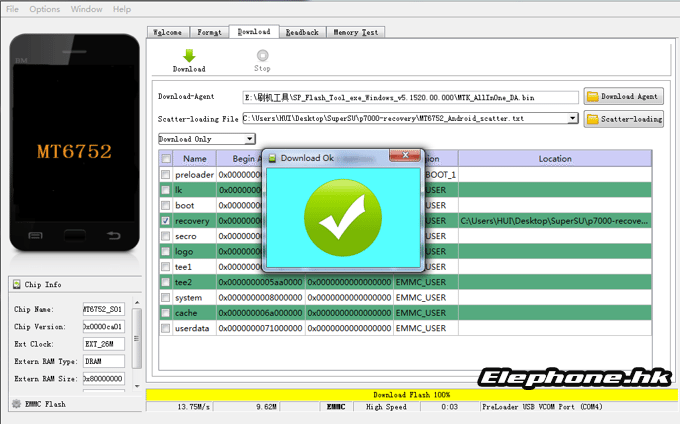The width and height of the screenshot is (680, 424).
Task: Click the EMMC Flash gear icon
Action: [15, 404]
